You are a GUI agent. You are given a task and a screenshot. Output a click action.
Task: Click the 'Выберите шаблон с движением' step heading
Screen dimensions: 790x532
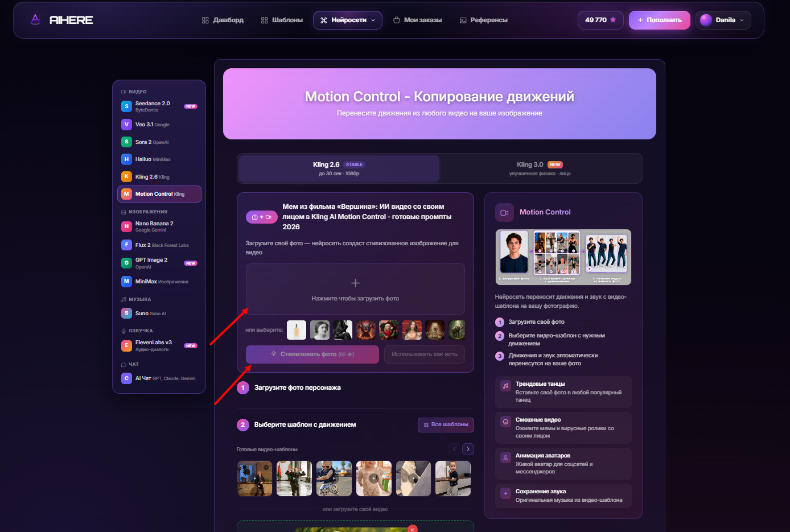coord(305,424)
